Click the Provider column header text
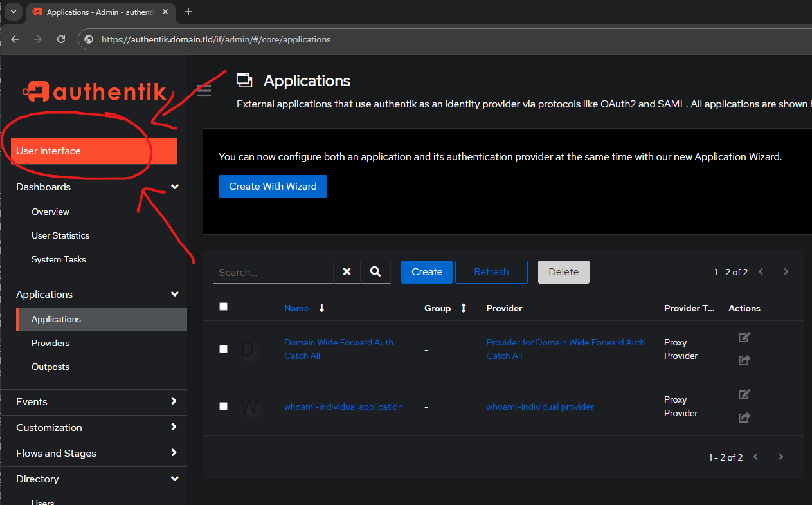 504,308
